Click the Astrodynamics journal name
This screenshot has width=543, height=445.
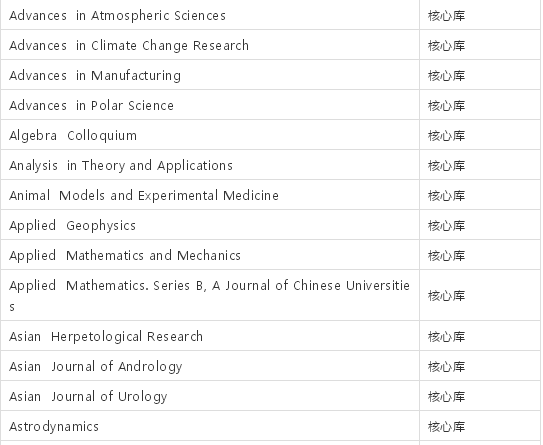click(x=54, y=427)
